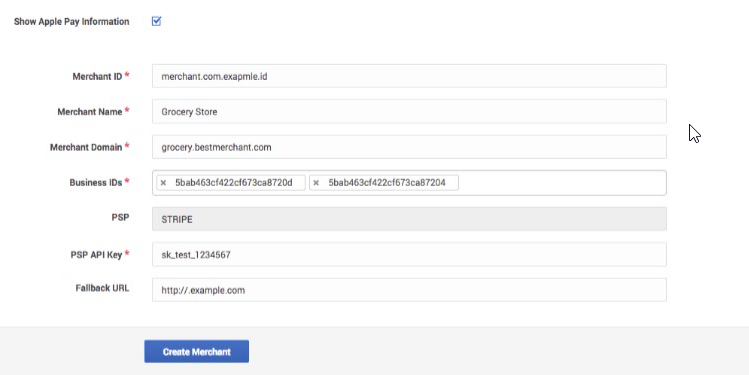Uncheck the Show Apple Pay Information checkbox
The width and height of the screenshot is (749, 375).
coord(156,21)
